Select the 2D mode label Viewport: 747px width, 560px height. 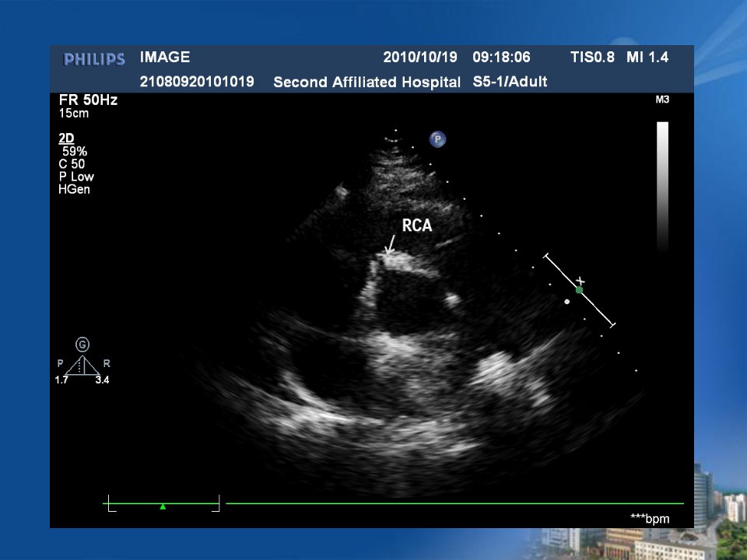66,138
